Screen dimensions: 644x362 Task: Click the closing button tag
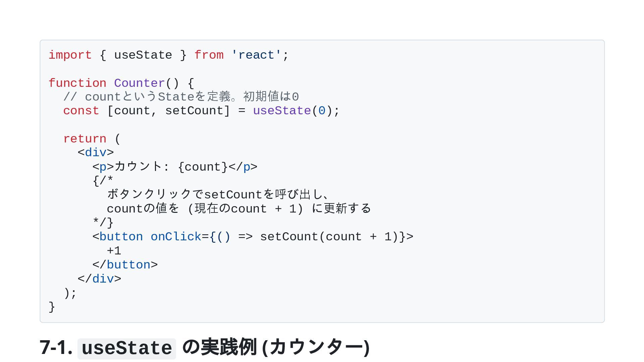point(125,265)
